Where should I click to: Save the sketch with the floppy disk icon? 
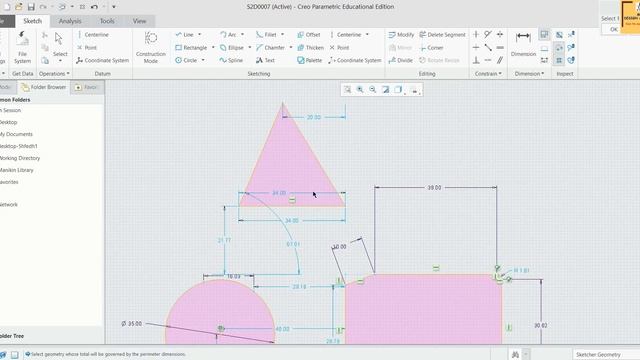31,7
